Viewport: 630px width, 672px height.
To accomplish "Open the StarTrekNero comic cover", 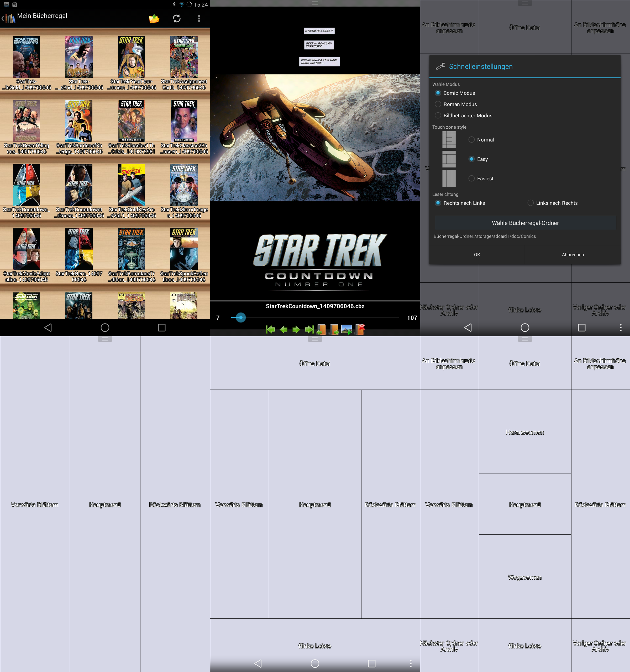I will coord(79,249).
